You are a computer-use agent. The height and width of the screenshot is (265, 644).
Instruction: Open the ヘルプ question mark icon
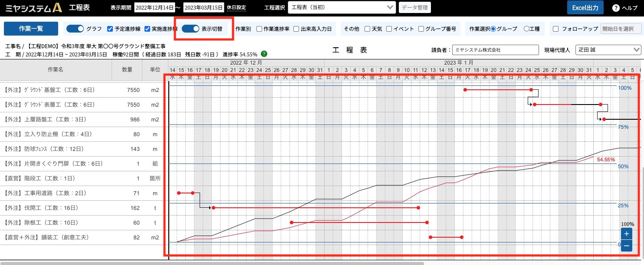pyautogui.click(x=616, y=8)
